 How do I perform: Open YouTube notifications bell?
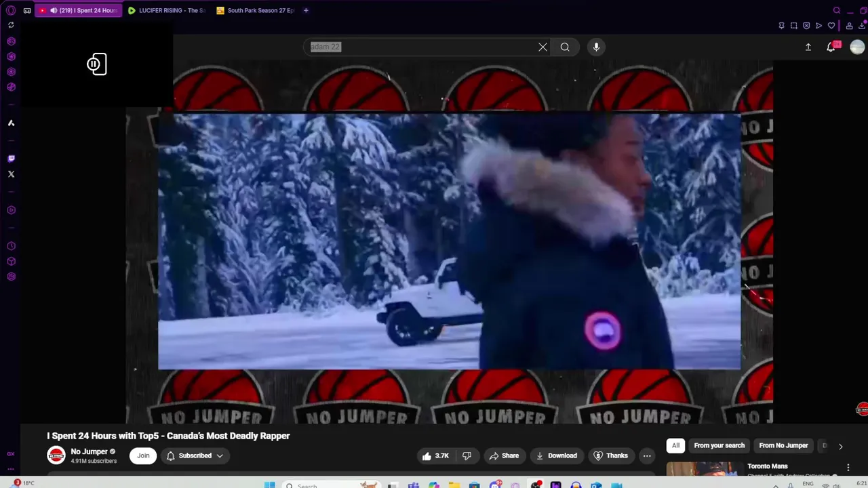[831, 47]
